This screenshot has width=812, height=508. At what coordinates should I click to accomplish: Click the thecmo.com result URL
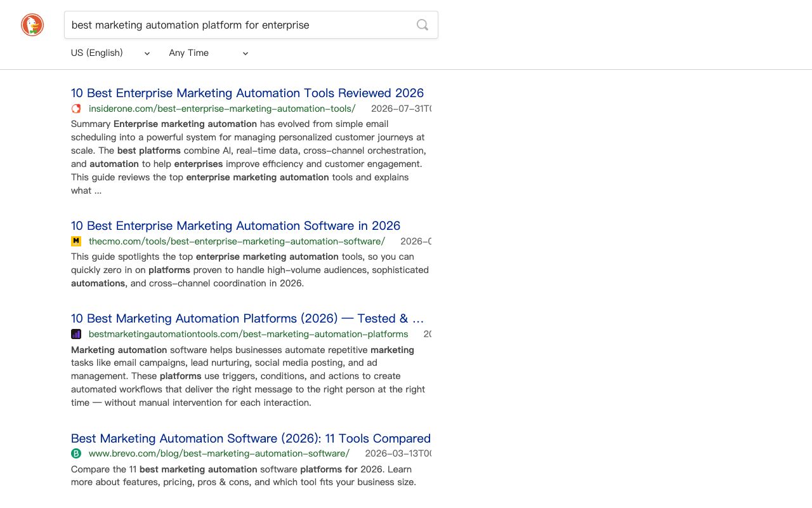(237, 241)
